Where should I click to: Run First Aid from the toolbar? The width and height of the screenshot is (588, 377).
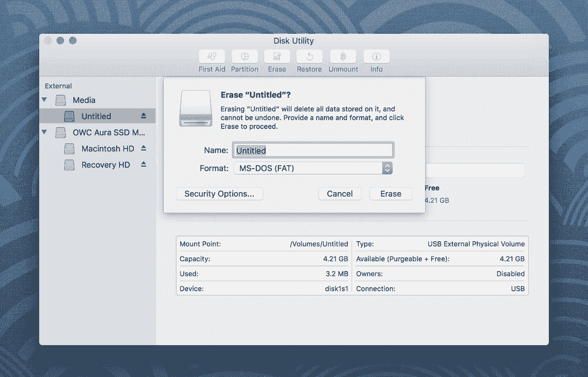(212, 56)
